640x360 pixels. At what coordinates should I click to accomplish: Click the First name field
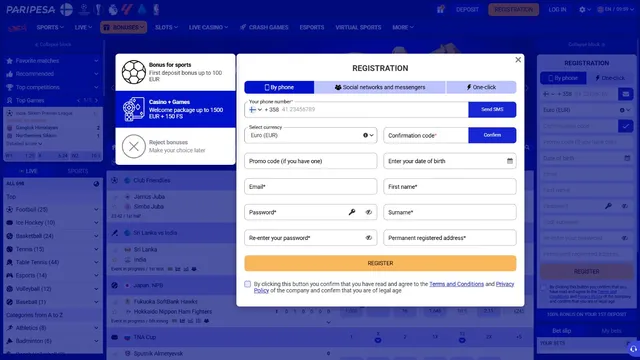(x=450, y=187)
